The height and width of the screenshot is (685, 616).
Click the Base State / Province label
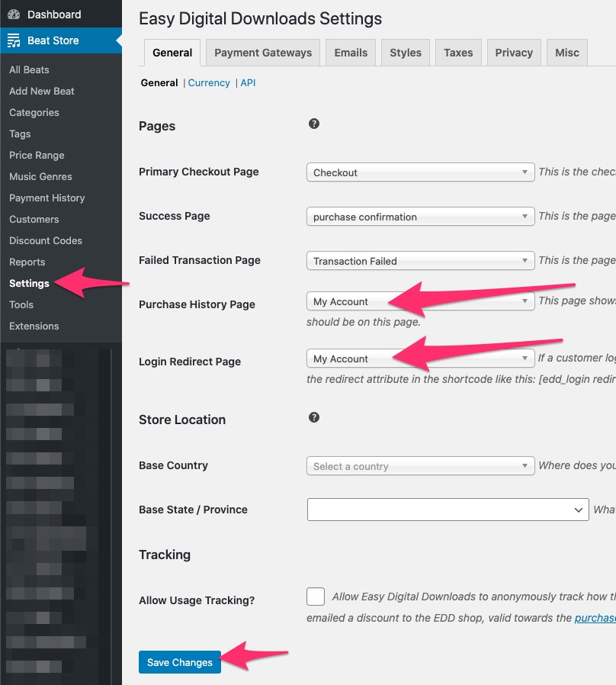(x=193, y=510)
